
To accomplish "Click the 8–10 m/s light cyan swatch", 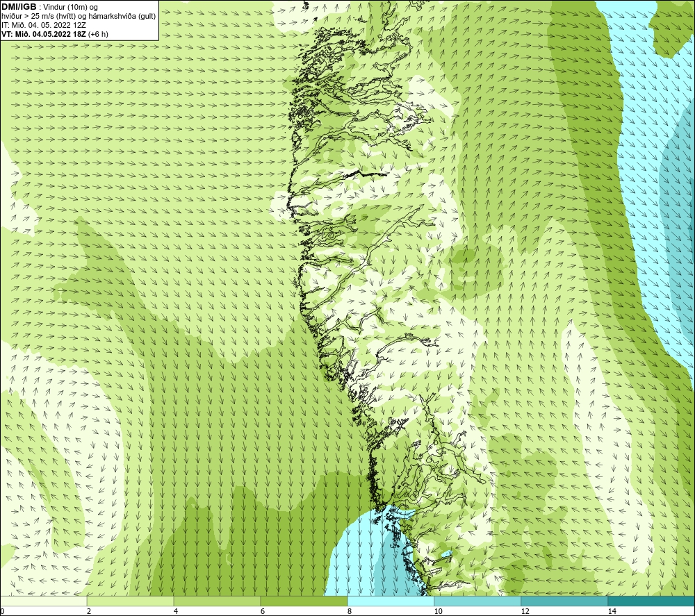I will pyautogui.click(x=391, y=601).
